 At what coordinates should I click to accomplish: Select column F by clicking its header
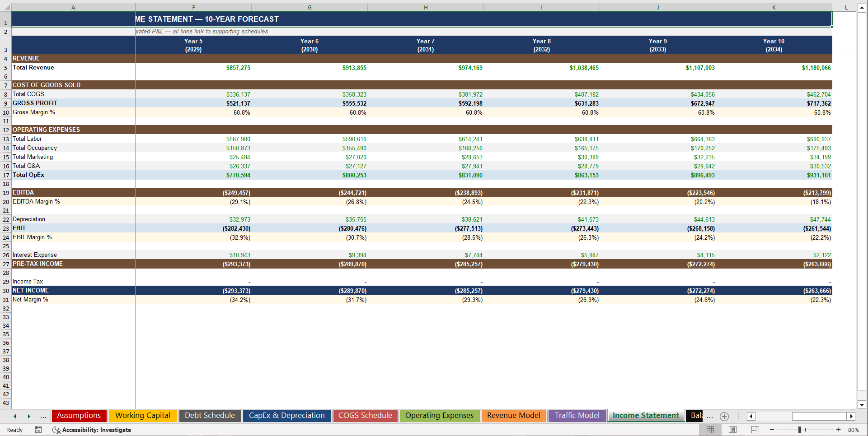[193, 7]
